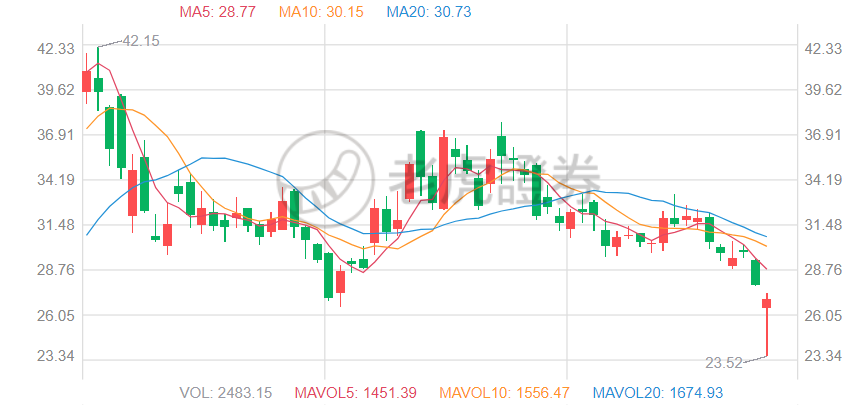Click the MAVOL10: 1556.47 indicator label

(505, 392)
